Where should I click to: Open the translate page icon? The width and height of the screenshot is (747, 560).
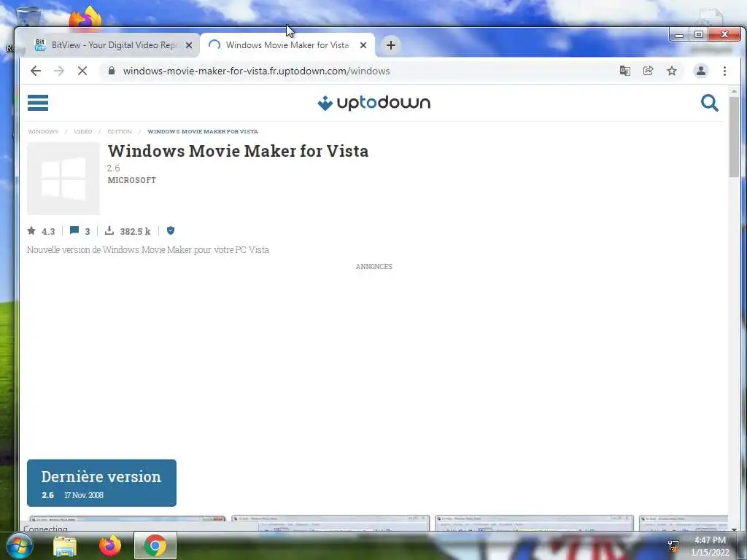click(x=624, y=71)
